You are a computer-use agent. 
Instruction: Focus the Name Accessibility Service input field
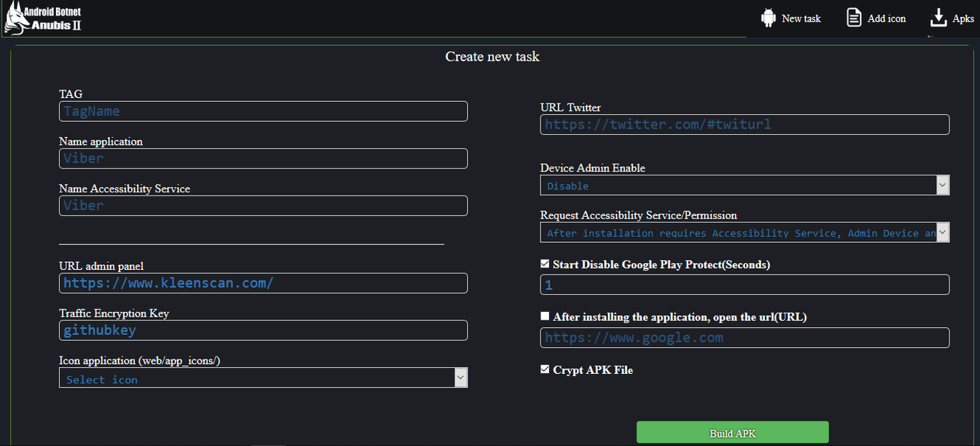pos(263,205)
